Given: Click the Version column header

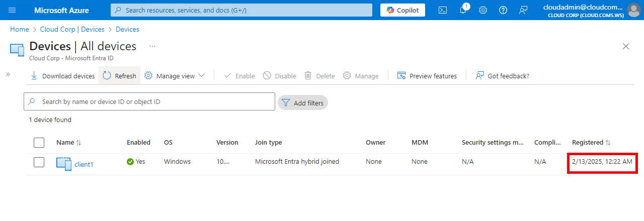Looking at the screenshot, I should pyautogui.click(x=227, y=143).
